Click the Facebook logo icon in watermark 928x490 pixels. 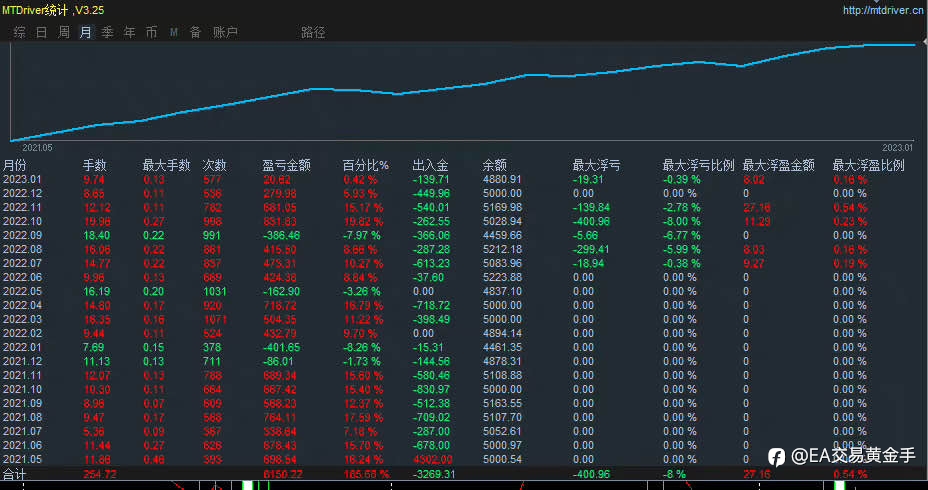point(776,456)
